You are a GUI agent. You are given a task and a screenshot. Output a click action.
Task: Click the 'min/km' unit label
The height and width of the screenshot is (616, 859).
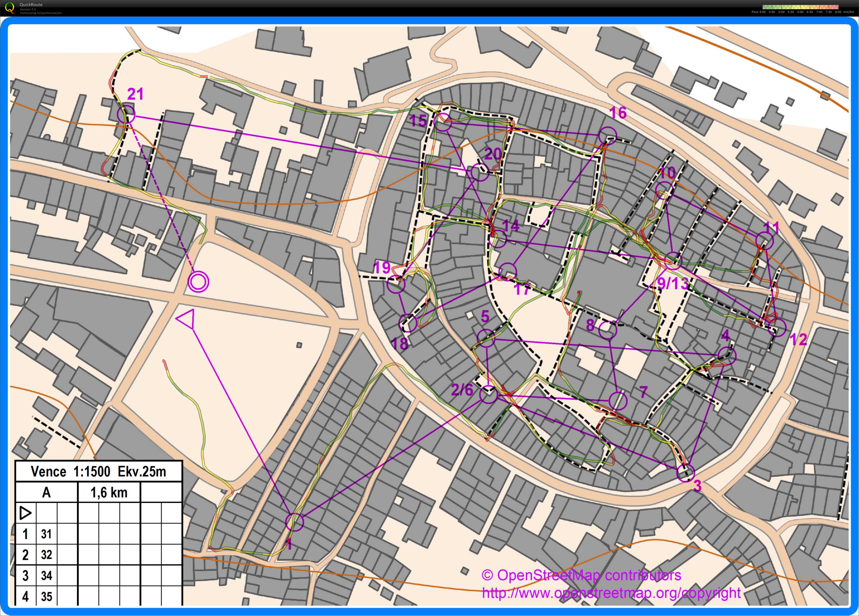849,12
